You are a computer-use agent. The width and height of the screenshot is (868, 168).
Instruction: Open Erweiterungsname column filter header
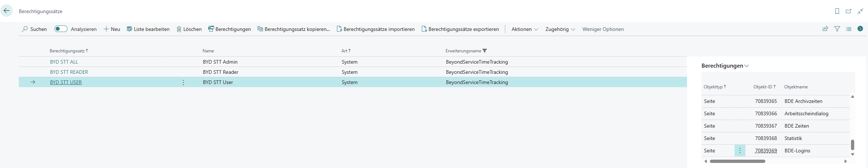pos(466,51)
